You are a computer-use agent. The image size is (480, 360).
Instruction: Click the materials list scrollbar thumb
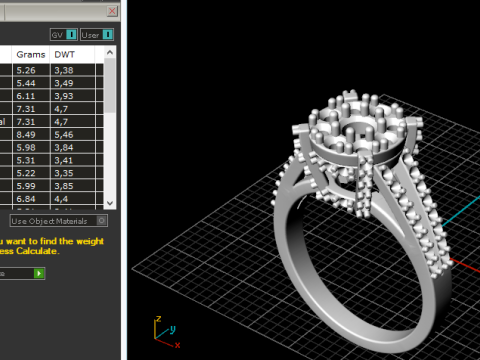pos(110,86)
